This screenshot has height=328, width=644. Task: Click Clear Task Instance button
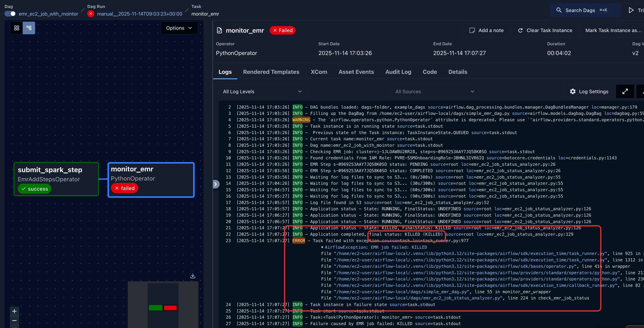pos(545,31)
